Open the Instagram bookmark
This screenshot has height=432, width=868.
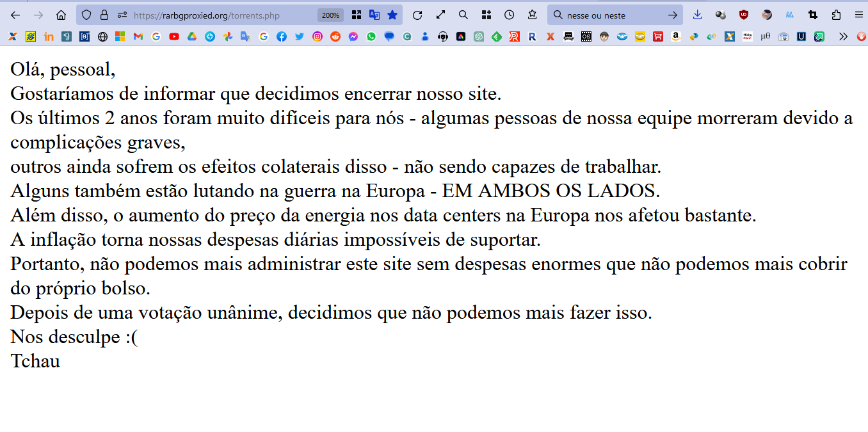coord(317,37)
